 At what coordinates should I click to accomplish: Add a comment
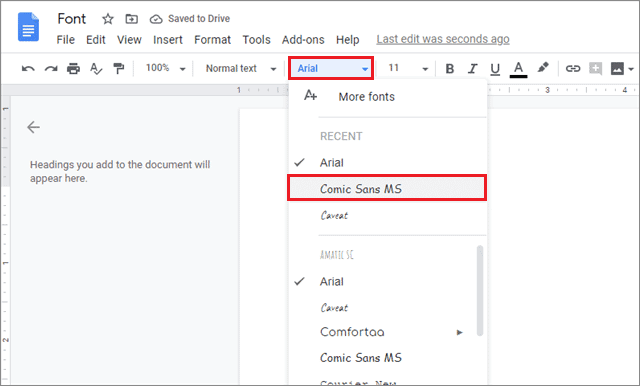point(596,69)
